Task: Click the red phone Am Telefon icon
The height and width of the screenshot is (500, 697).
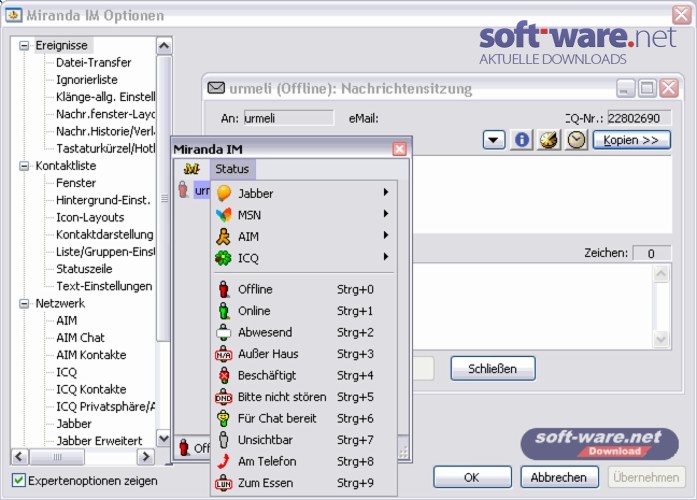Action: pos(224,461)
